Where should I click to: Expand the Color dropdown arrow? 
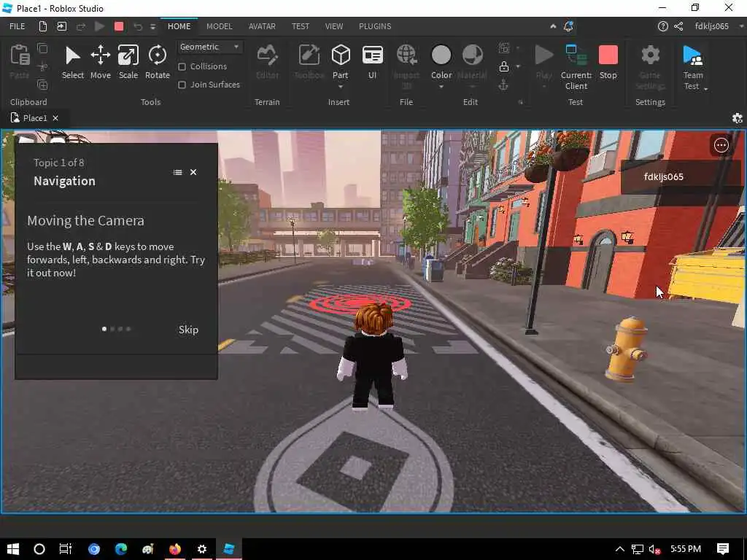tap(441, 87)
